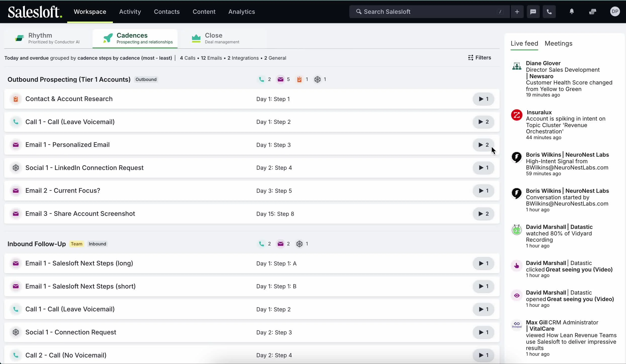Click icon for Social 1 - Connection Request
Screen dimensions: 626x364
16,332
